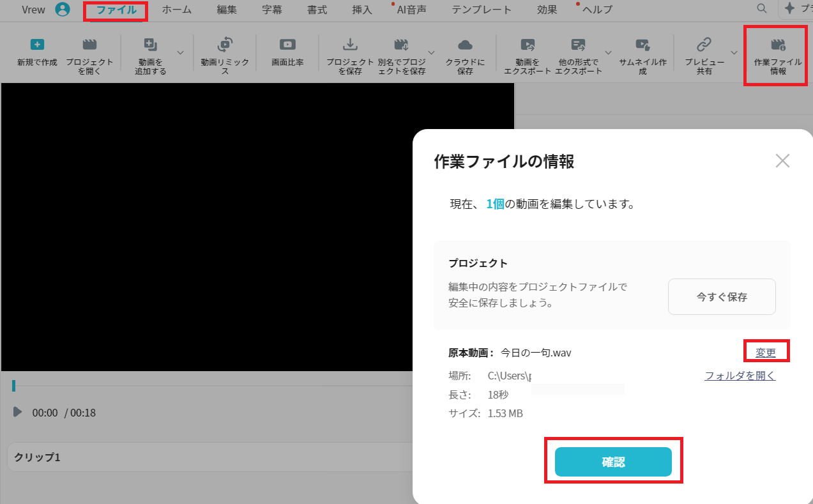Open the ヘルプ tab

pos(597,10)
